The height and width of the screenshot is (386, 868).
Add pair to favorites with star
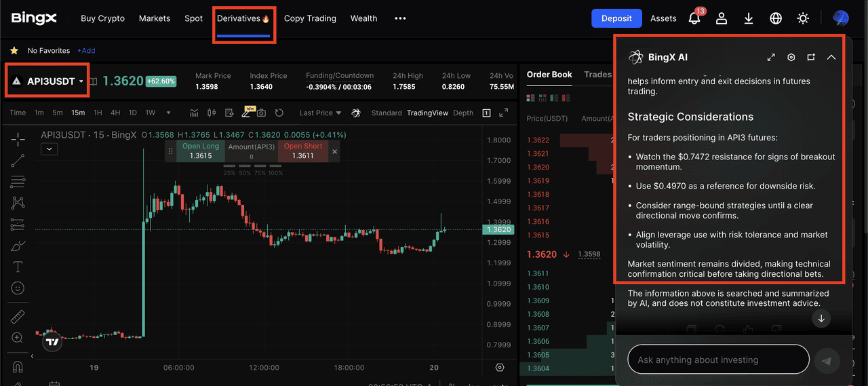coord(14,50)
